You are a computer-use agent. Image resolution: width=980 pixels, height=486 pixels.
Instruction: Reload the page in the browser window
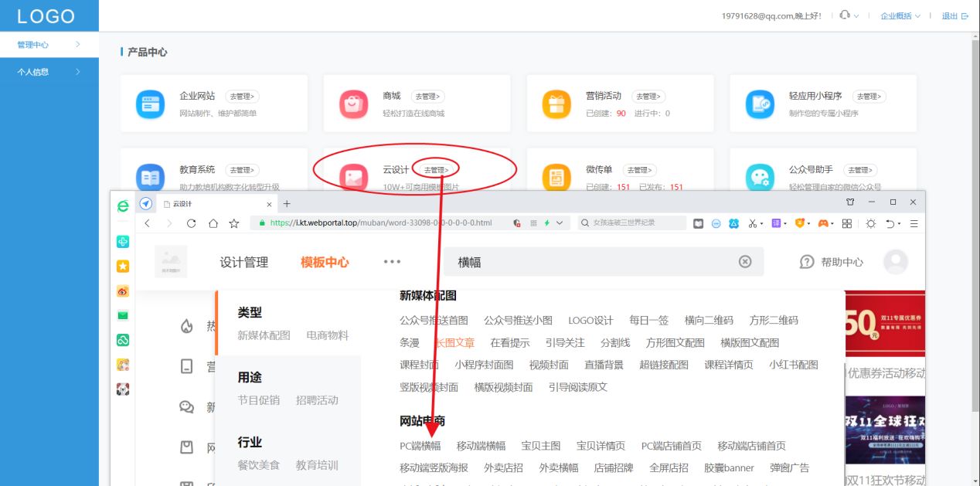[x=191, y=223]
